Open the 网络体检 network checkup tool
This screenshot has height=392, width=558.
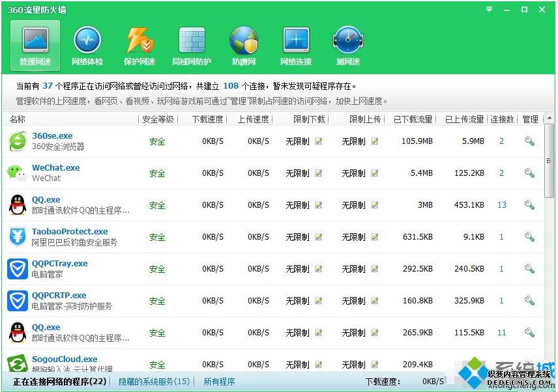(87, 46)
